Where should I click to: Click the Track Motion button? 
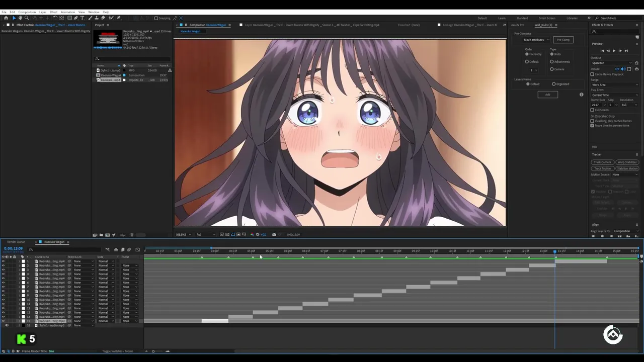pos(602,168)
